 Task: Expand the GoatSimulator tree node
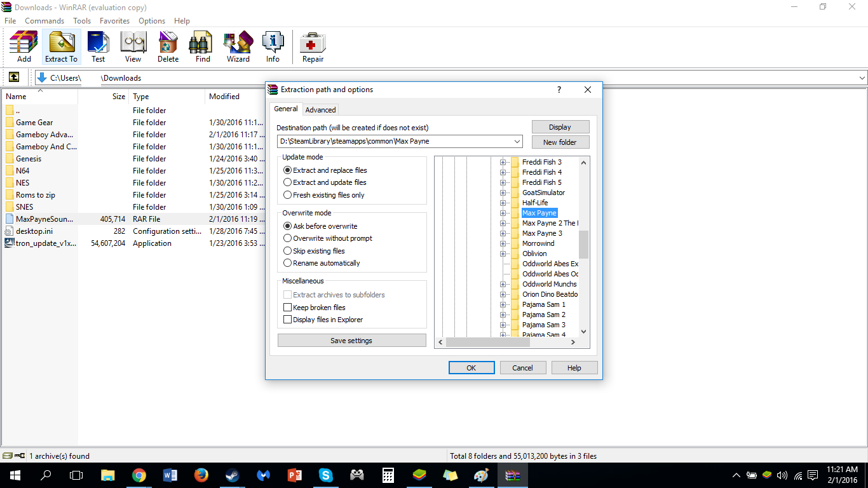coord(503,193)
